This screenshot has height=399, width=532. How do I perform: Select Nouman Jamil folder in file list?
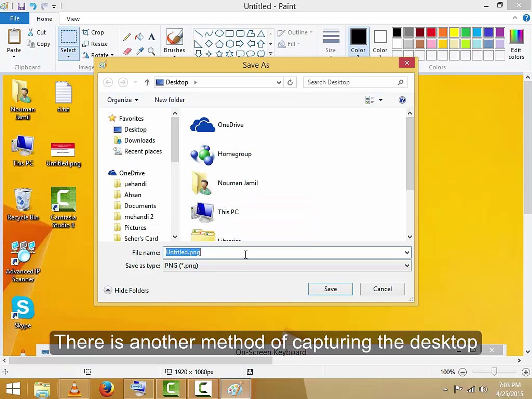pos(224,183)
